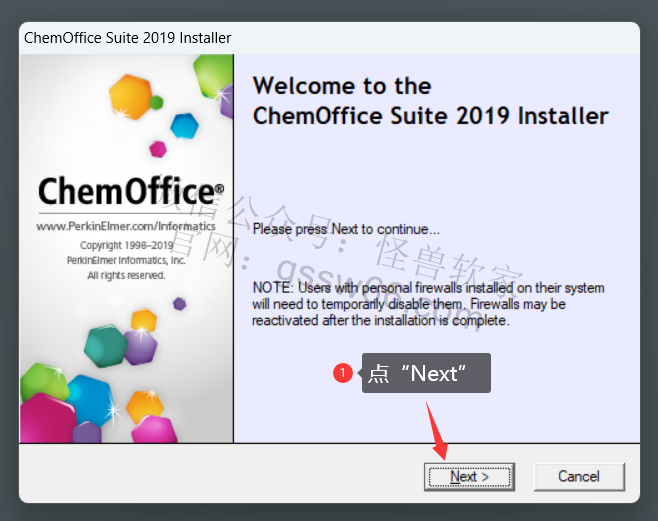Click the blue hexagon under the orange one
Screen dimensions: 658x521
tap(185, 126)
